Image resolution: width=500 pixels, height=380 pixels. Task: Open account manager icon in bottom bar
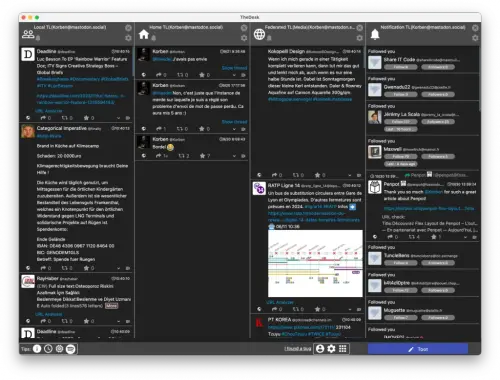pyautogui.click(x=320, y=349)
